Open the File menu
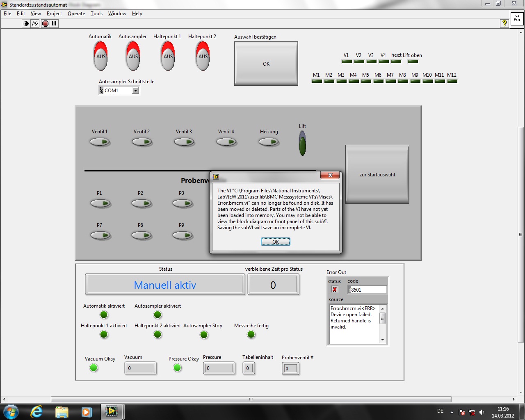525x420 pixels. 7,14
